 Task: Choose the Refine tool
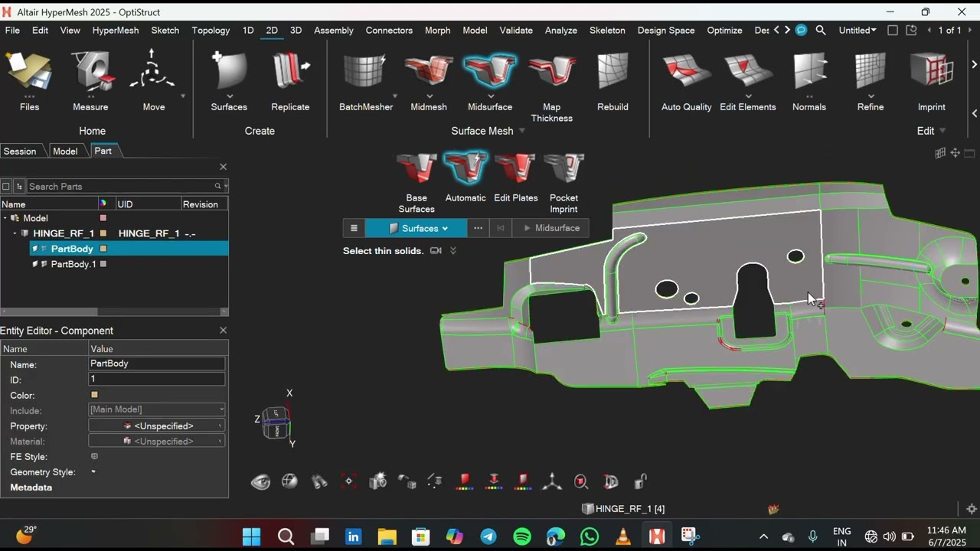point(871,80)
